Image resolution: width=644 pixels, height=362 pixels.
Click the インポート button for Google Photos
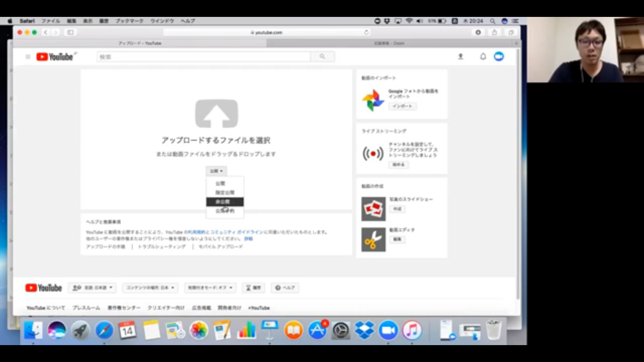click(x=403, y=106)
